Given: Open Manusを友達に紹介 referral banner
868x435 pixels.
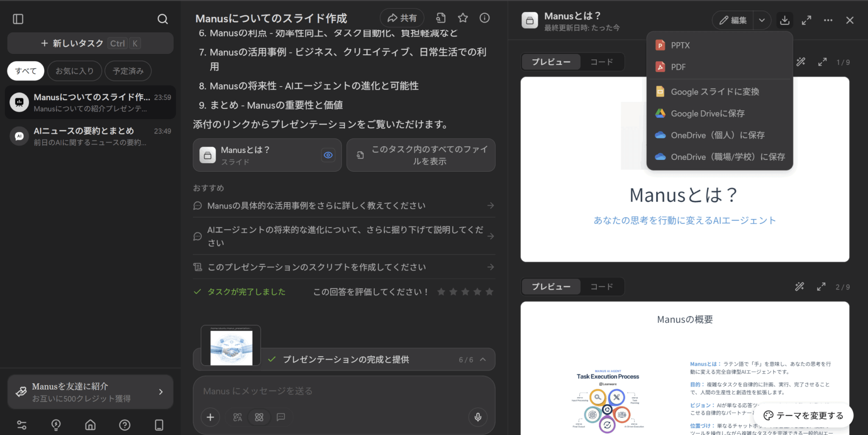Looking at the screenshot, I should coord(90,392).
